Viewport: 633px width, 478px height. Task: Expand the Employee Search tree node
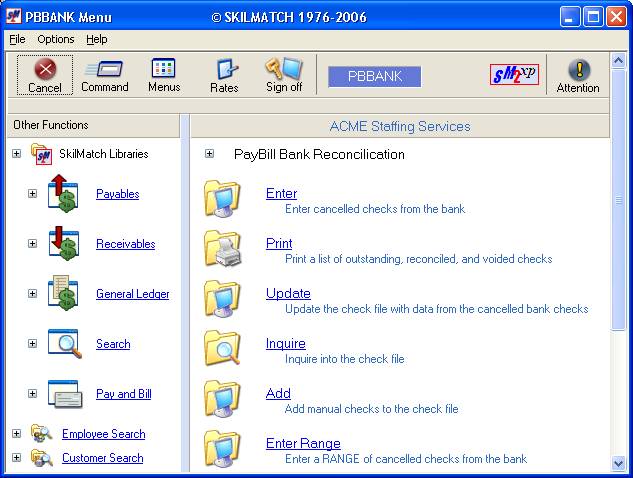(x=17, y=434)
